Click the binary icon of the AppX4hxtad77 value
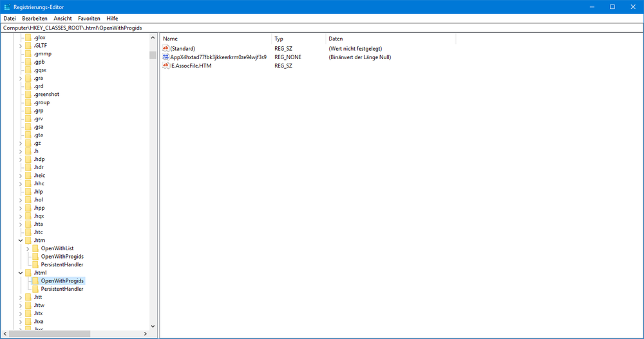 [166, 57]
